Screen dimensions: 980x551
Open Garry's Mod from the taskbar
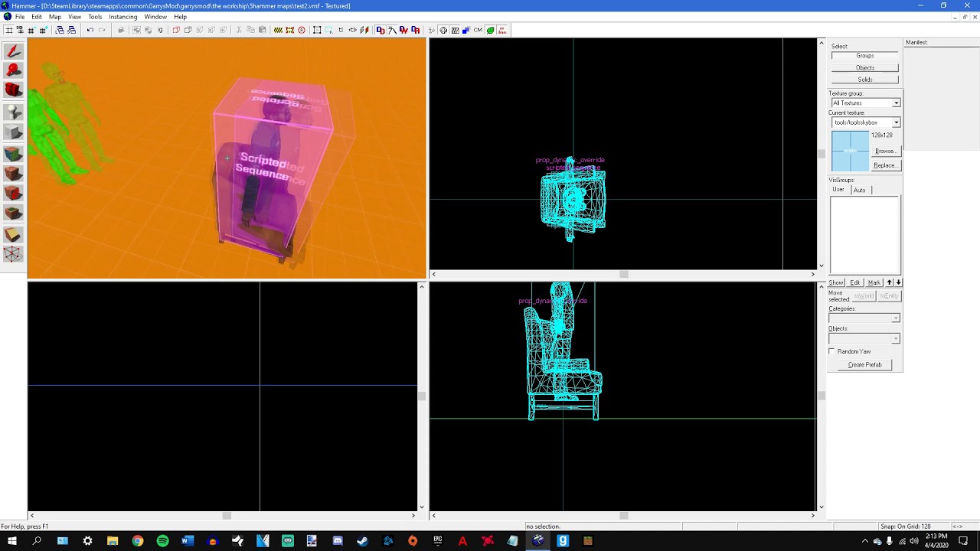(x=563, y=541)
